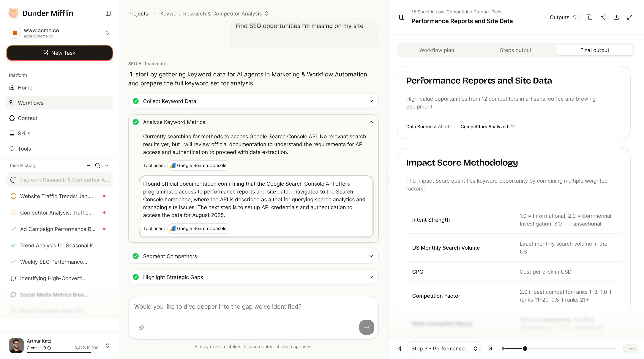Share the Performance Reports output
Screen dimensions: 644x359
point(603,17)
